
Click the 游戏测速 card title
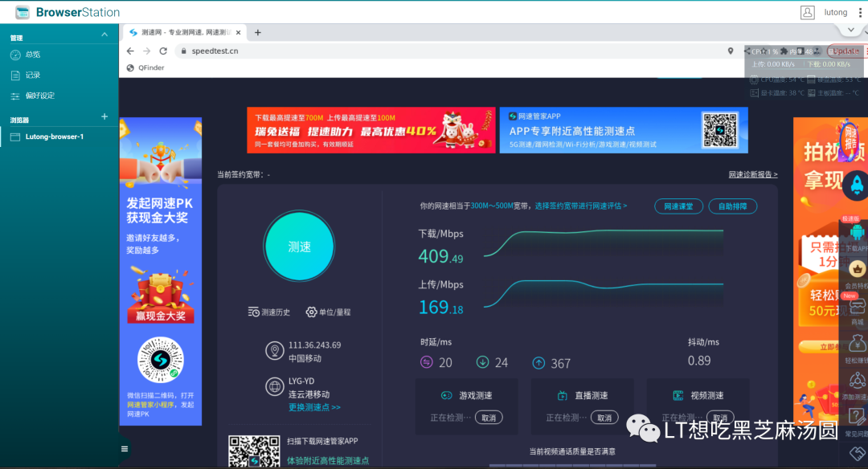[476, 395]
